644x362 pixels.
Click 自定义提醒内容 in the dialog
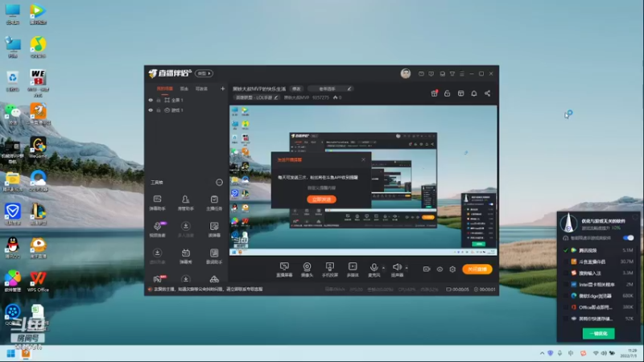[321, 188]
